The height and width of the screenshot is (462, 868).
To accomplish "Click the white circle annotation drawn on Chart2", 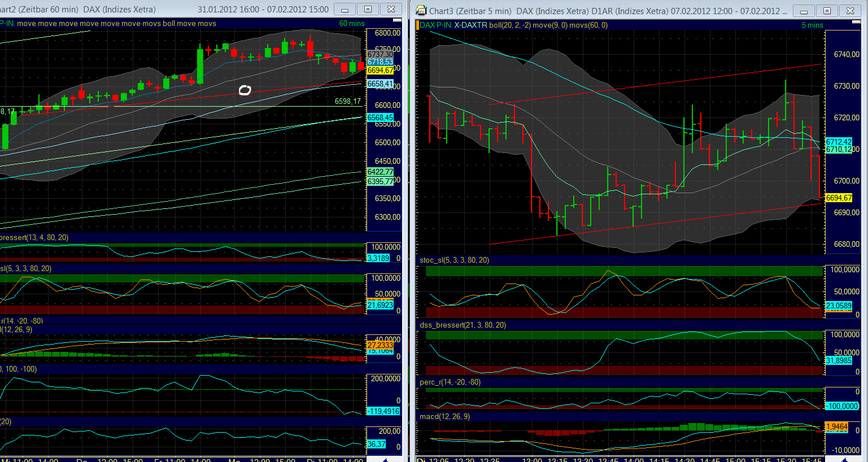I will tap(245, 89).
